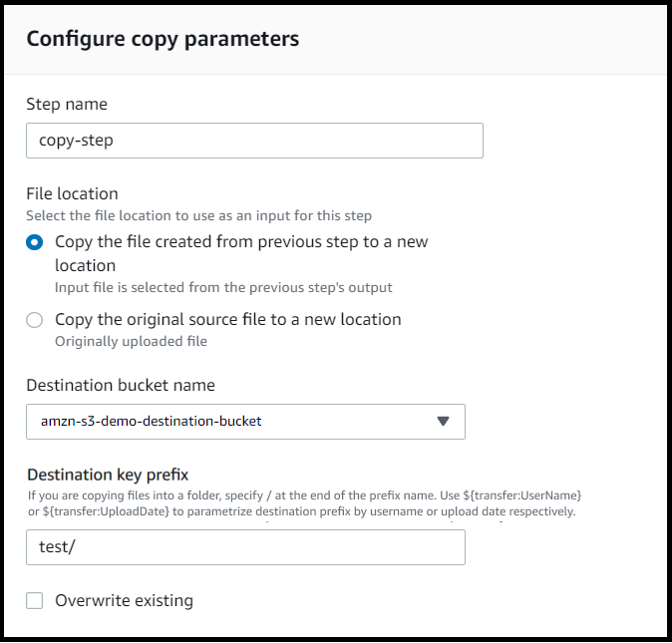Click the 'File location' section label

point(72,193)
